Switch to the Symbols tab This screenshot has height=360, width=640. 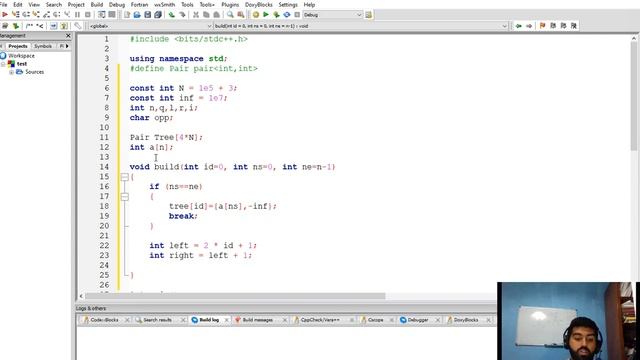click(43, 46)
